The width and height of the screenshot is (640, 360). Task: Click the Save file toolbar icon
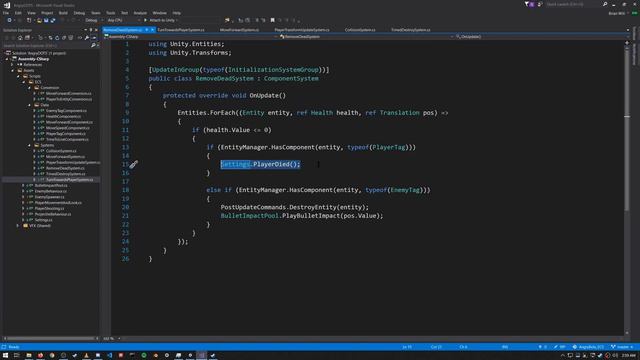click(x=46, y=20)
